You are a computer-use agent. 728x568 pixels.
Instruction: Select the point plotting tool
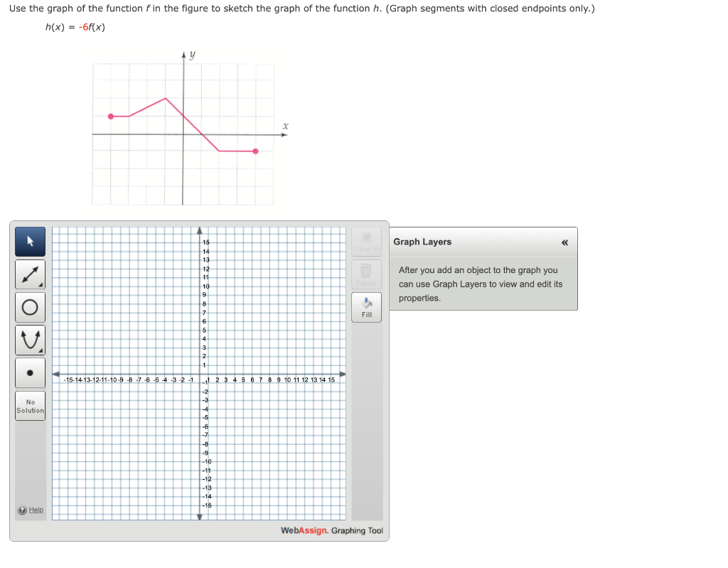pos(30,372)
